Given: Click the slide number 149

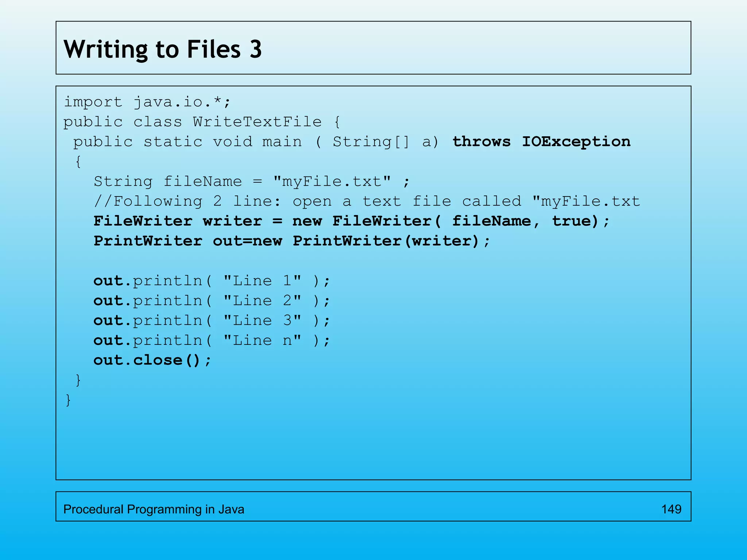Looking at the screenshot, I should click(671, 509).
